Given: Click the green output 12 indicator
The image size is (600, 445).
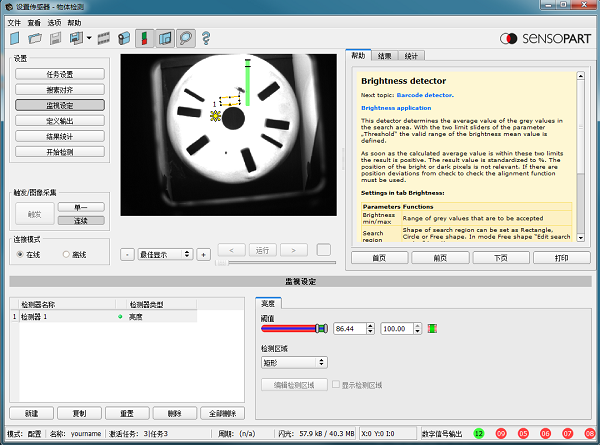Looking at the screenshot, I should 479,434.
